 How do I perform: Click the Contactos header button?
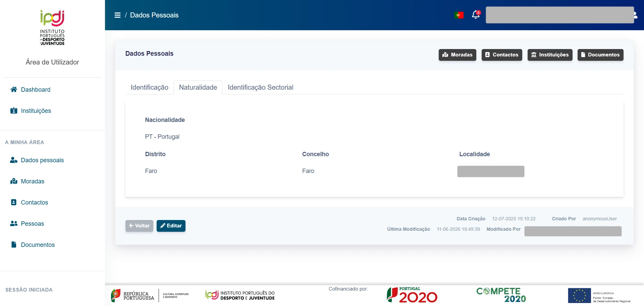[x=502, y=55]
